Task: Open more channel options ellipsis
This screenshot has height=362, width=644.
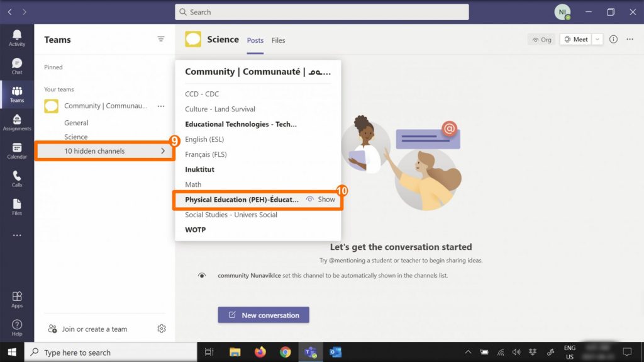Action: [x=630, y=39]
